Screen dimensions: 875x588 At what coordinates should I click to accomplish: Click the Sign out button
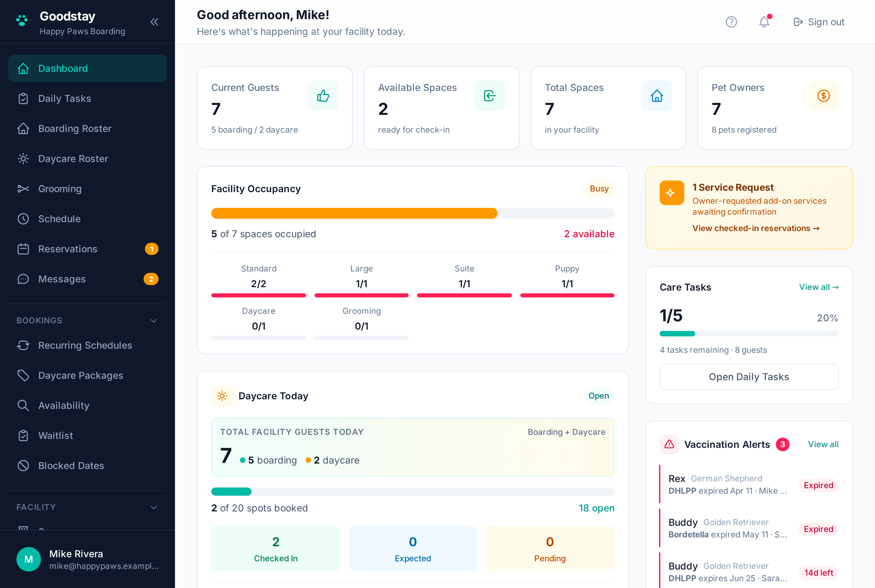coord(819,22)
